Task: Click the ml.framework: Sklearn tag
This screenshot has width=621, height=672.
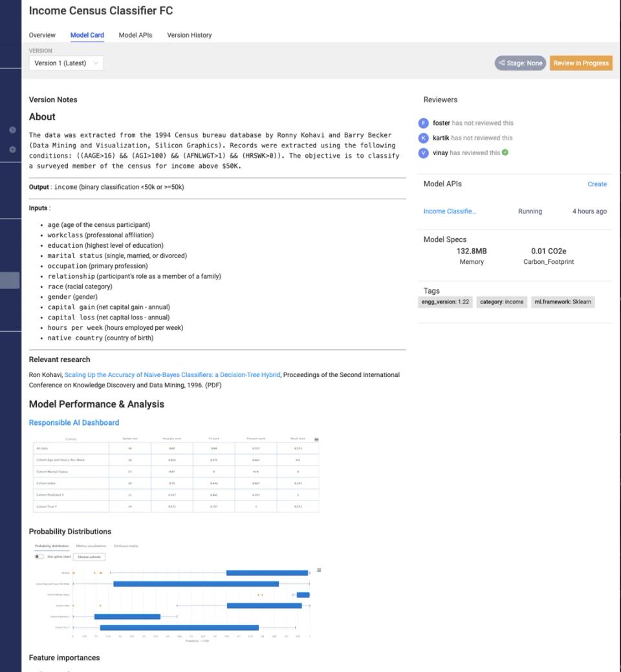Action: pos(563,301)
